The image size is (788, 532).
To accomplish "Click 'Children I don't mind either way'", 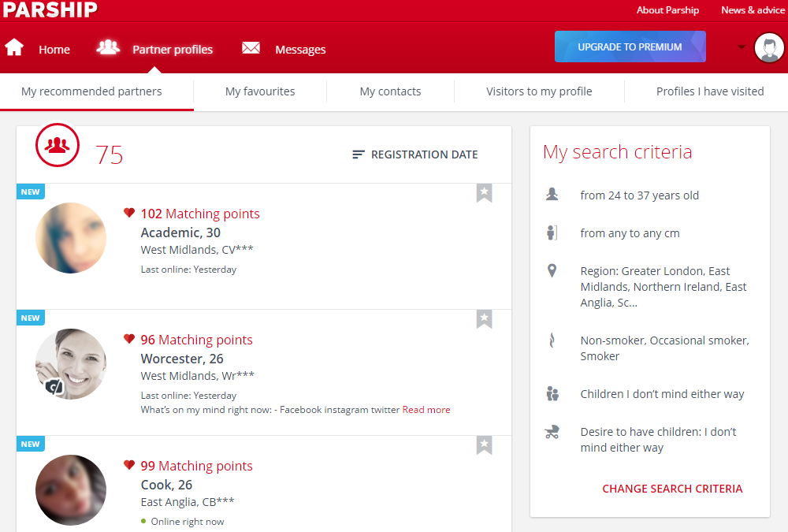I will (x=662, y=394).
